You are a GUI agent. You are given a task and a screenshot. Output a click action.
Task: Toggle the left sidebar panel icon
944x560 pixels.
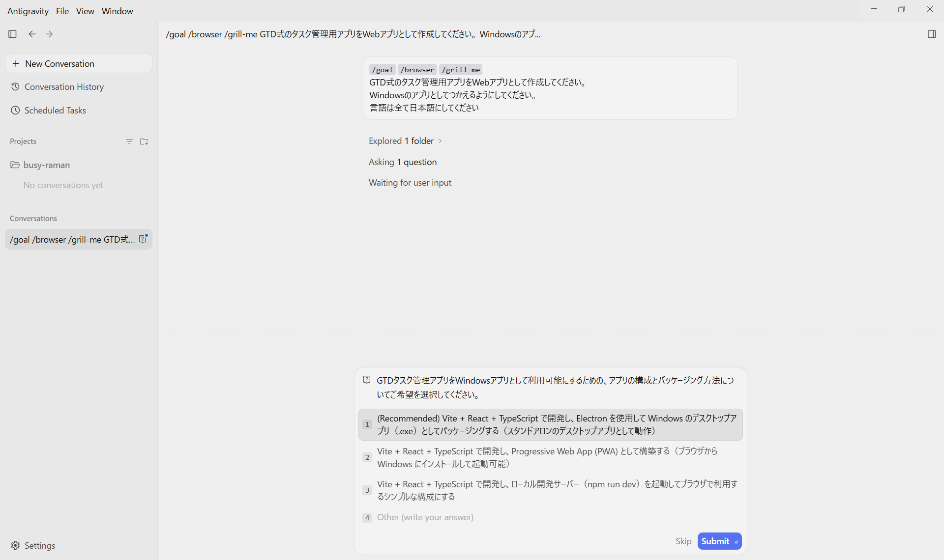(13, 34)
